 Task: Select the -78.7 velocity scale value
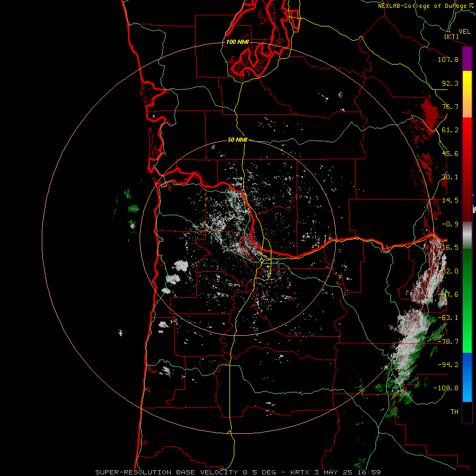point(448,342)
